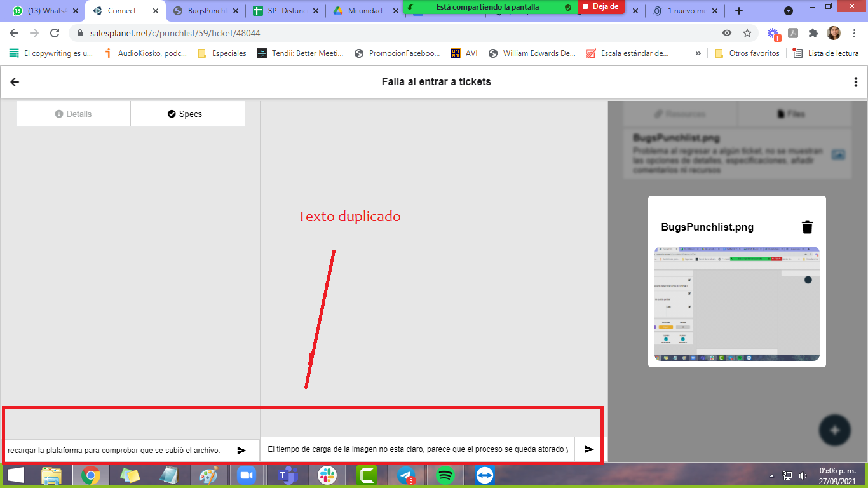This screenshot has width=868, height=488.
Task: Show hidden system tray icons
Action: (771, 475)
